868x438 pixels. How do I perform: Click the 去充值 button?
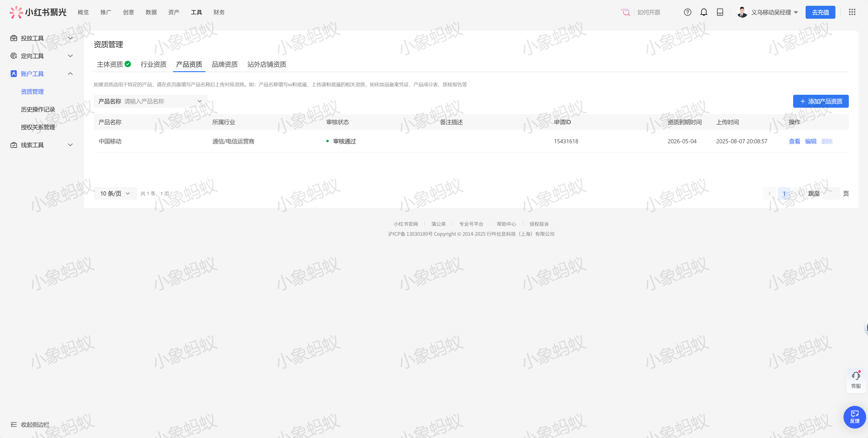coord(820,12)
